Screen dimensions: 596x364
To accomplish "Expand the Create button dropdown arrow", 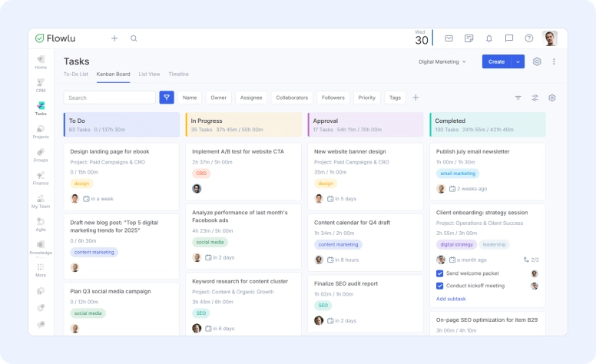I will 518,61.
